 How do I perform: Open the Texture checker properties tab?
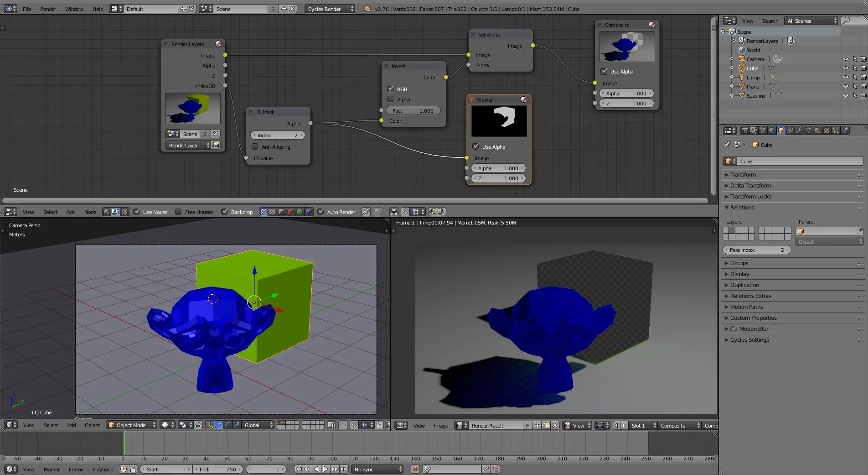827,130
